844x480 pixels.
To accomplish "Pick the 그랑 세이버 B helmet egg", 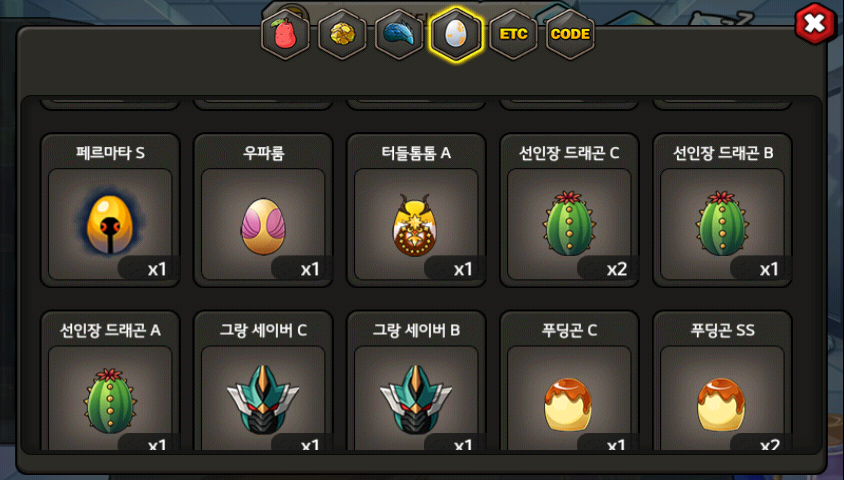I will coord(416,399).
